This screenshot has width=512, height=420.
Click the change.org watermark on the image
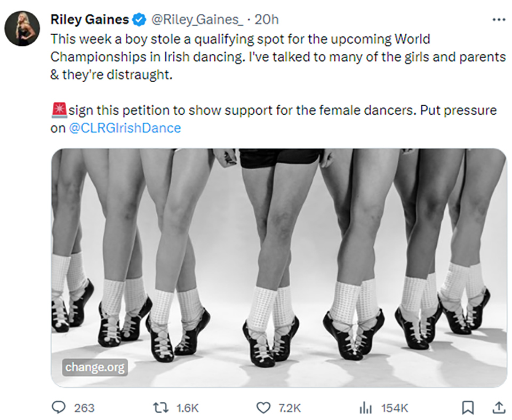tap(95, 367)
